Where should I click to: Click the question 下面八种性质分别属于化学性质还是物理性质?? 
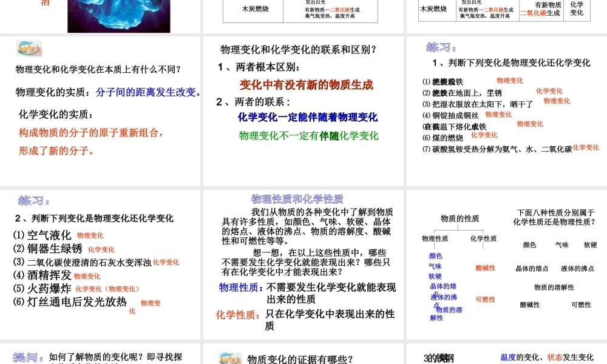click(x=554, y=217)
